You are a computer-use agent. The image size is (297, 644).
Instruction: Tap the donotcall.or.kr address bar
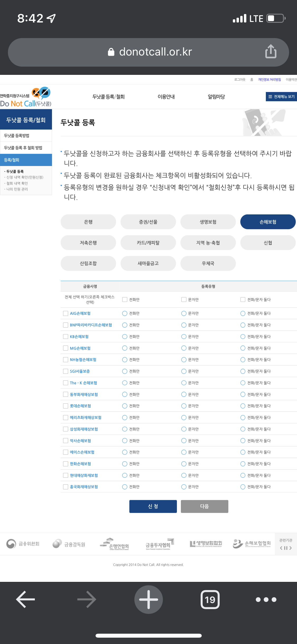coord(148,52)
